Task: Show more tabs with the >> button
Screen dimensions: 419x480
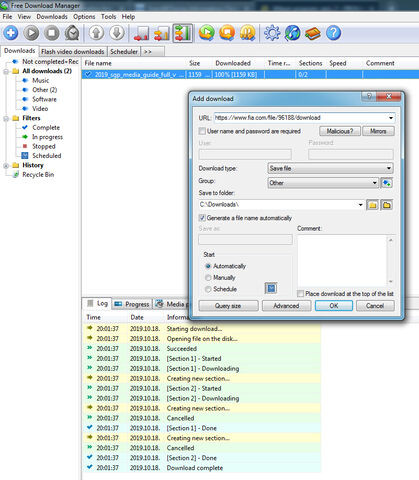Action: click(x=153, y=52)
